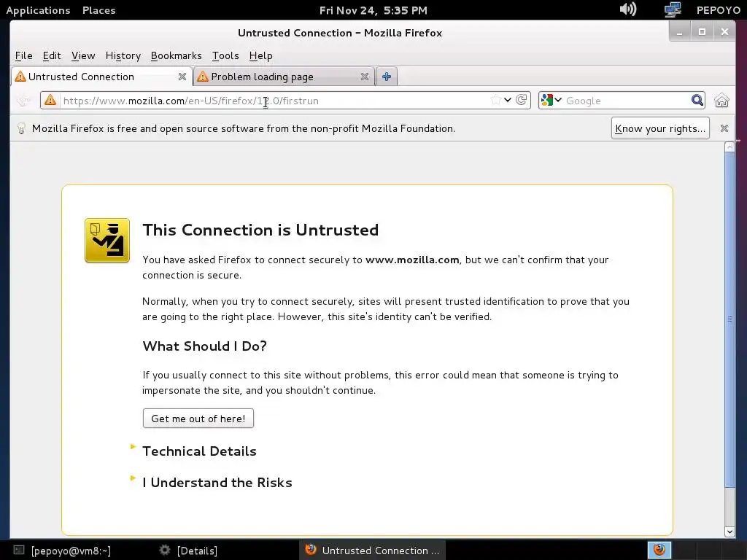The image size is (747, 560).
Task: Click the back navigation arrow
Action: 23,101
